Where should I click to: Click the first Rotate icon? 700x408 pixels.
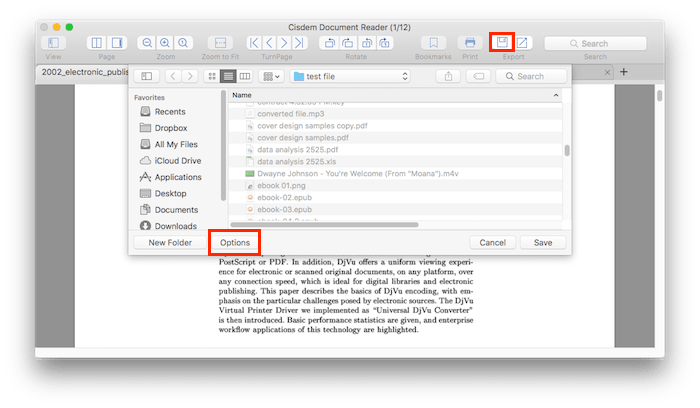click(x=329, y=43)
